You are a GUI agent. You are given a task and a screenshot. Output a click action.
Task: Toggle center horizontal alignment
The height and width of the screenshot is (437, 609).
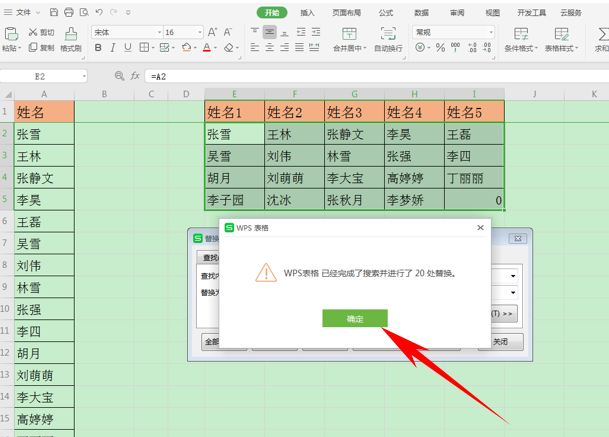pos(270,48)
